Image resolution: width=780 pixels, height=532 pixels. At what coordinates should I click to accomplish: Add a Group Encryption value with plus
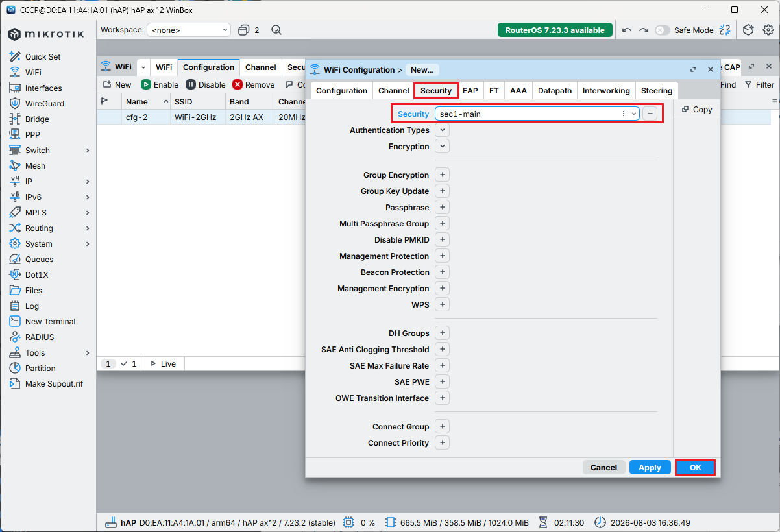tap(442, 175)
